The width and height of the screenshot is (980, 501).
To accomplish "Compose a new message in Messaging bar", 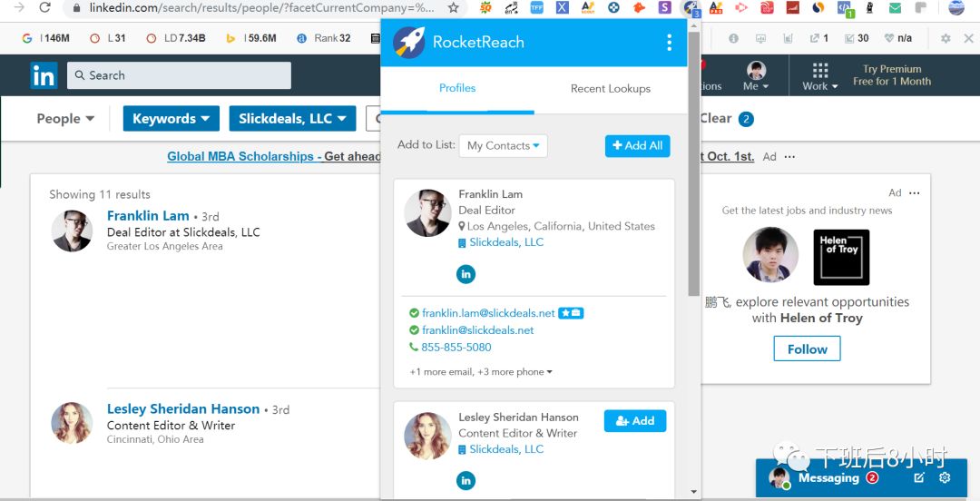I will coord(918,478).
